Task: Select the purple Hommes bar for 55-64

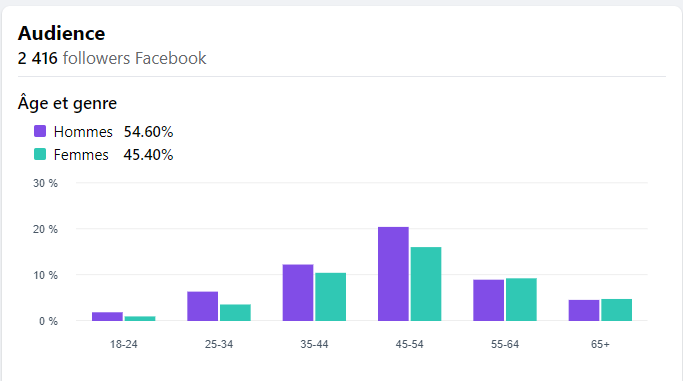Action: click(489, 300)
